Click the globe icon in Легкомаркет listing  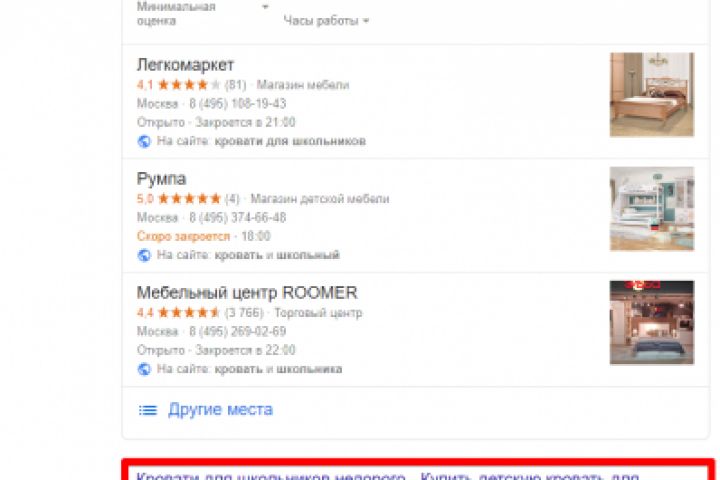(144, 141)
